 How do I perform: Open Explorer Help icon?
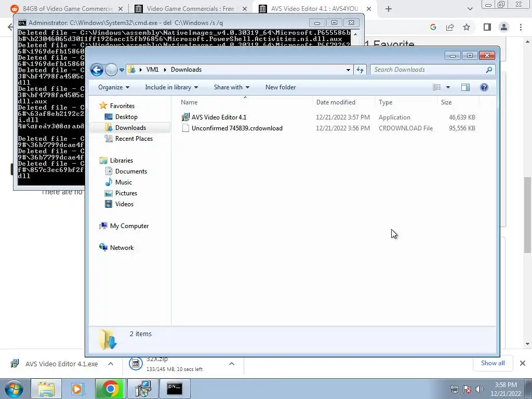click(484, 87)
